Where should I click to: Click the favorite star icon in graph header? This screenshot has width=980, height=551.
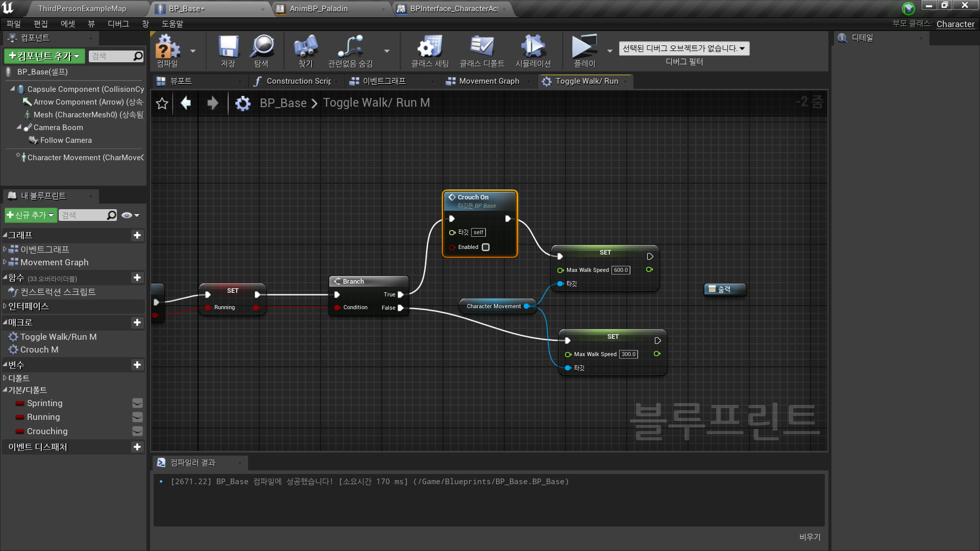tap(162, 104)
